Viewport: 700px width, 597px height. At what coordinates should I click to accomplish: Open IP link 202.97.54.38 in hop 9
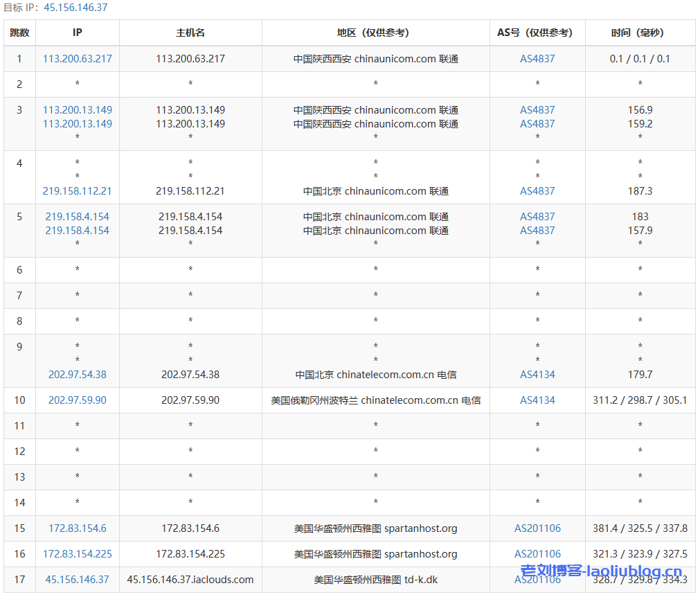coord(77,375)
